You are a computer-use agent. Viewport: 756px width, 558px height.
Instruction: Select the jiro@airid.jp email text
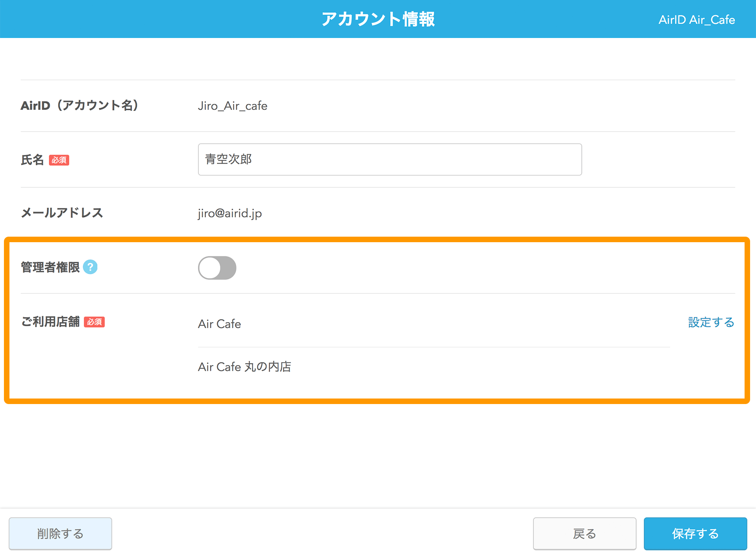[x=230, y=213]
